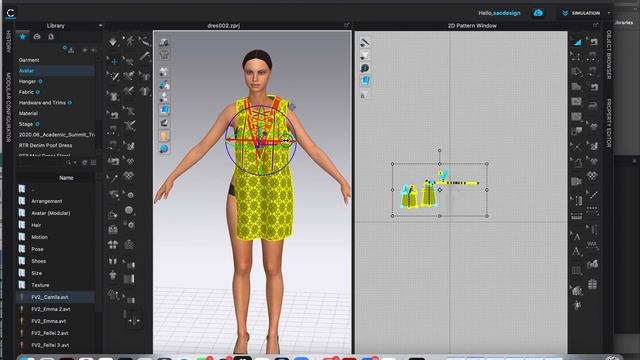Screen dimensions: 640x360
Task: Select Material in the Library list
Action: pos(28,113)
